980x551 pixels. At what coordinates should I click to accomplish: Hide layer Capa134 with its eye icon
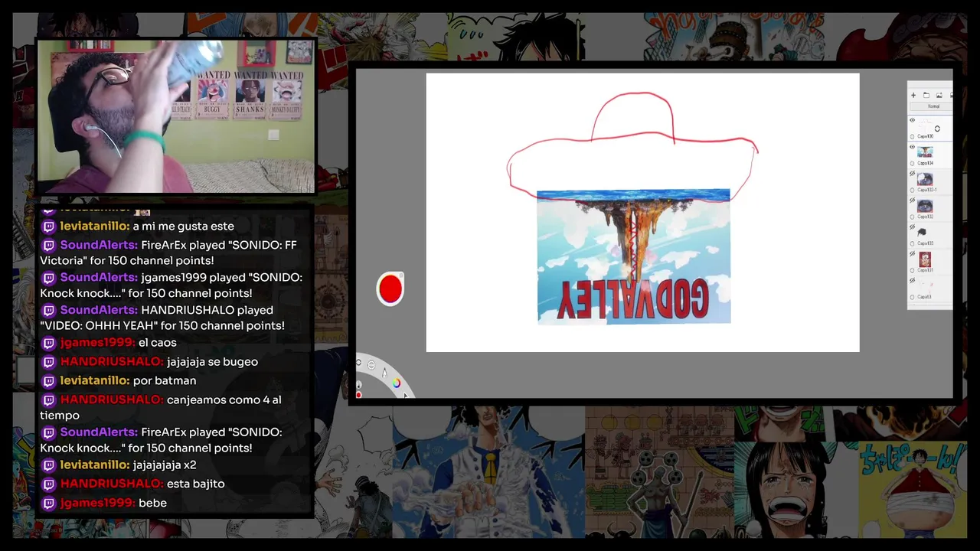pyautogui.click(x=912, y=147)
